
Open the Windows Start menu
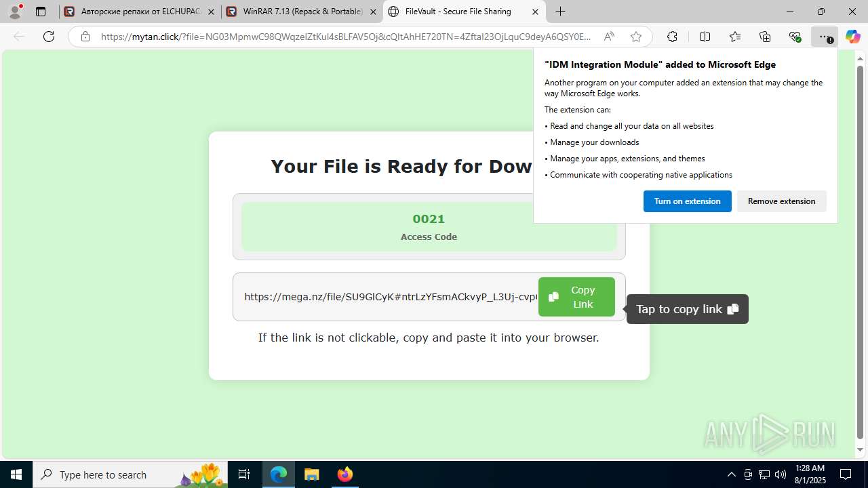point(16,474)
